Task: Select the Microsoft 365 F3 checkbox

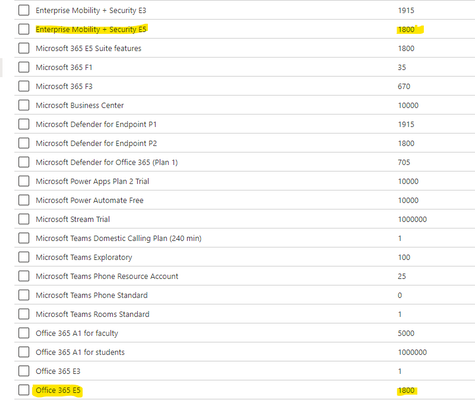Action: [x=24, y=86]
